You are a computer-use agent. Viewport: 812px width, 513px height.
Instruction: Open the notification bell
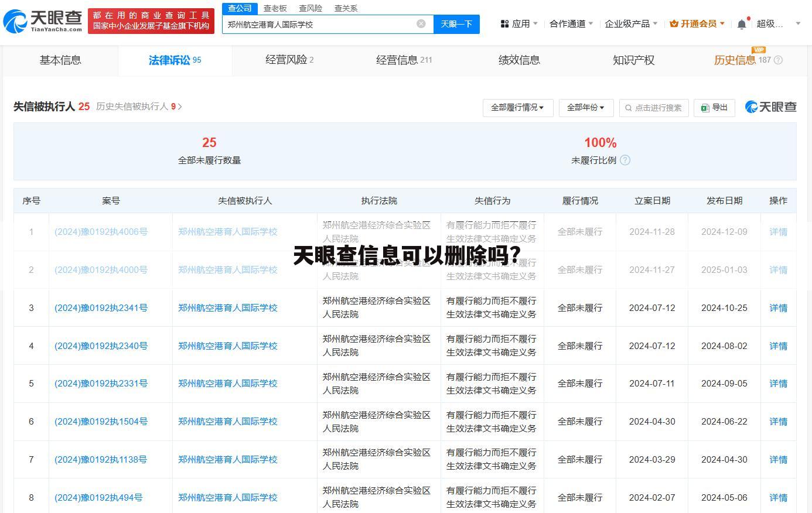(x=742, y=24)
